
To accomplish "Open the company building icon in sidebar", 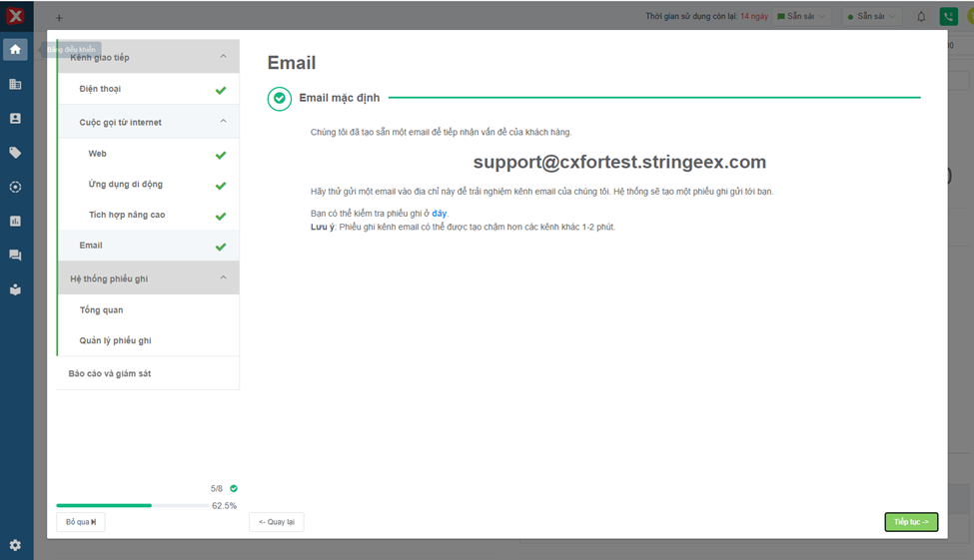I will click(15, 85).
